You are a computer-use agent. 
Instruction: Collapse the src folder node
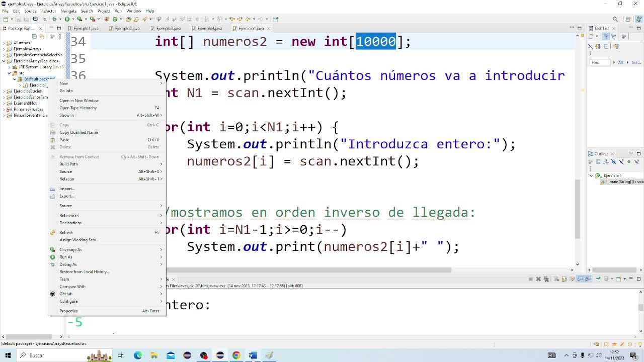tap(10, 73)
